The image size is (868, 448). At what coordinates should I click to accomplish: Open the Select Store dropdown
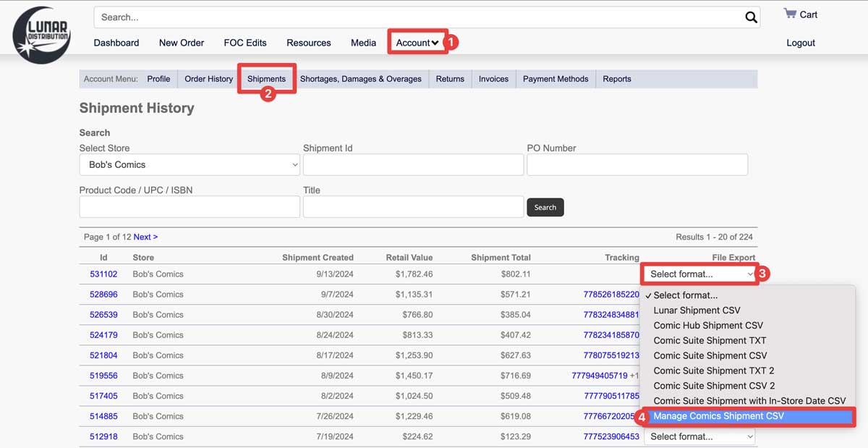pos(190,165)
